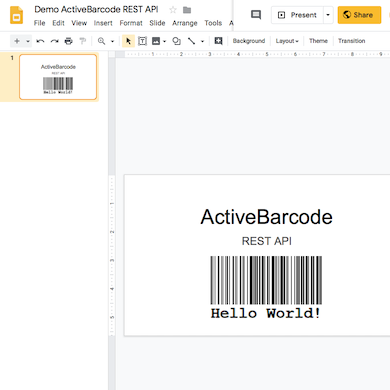
Task: Select the Hello World barcode image
Action: 266,287
